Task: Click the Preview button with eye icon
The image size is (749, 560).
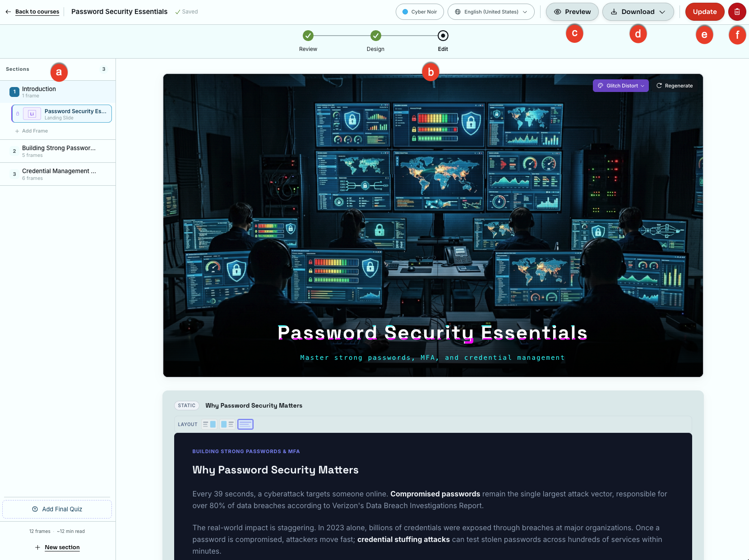Action: click(572, 12)
